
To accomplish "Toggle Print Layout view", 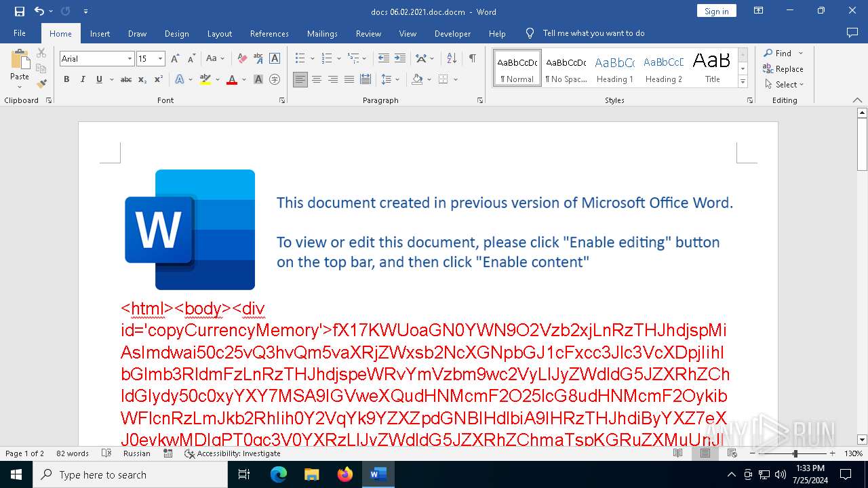I will pyautogui.click(x=705, y=453).
